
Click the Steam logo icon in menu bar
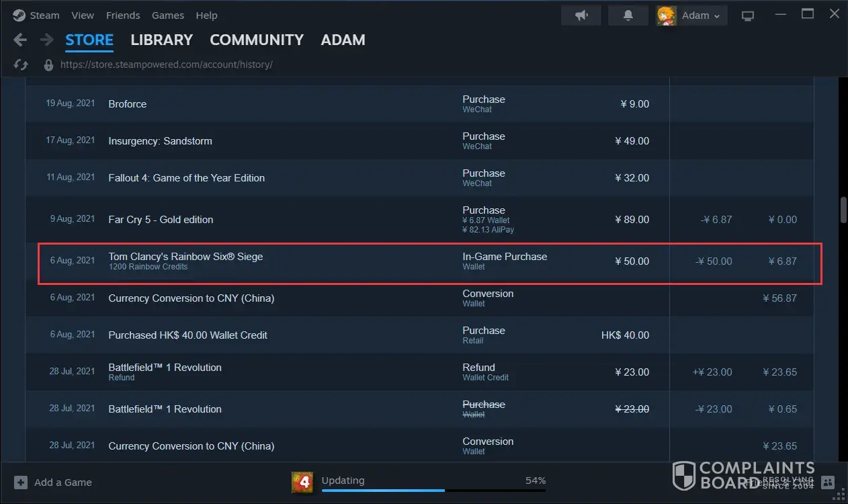19,15
